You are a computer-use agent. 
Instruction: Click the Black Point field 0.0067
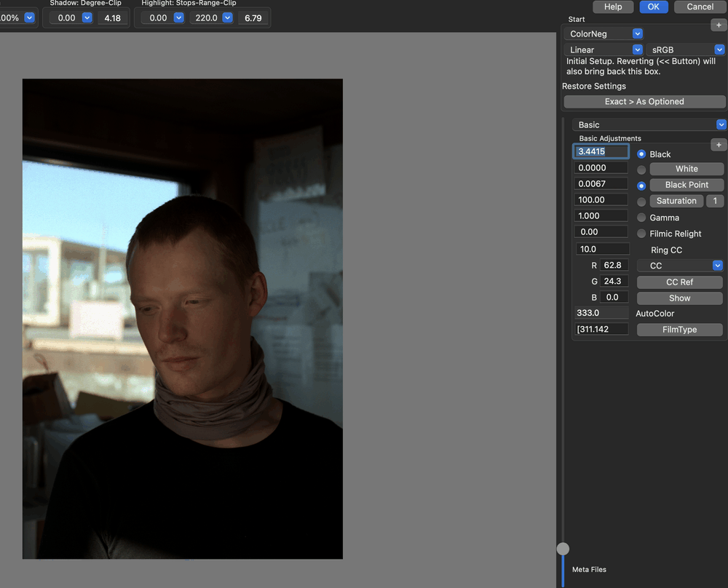pos(601,184)
